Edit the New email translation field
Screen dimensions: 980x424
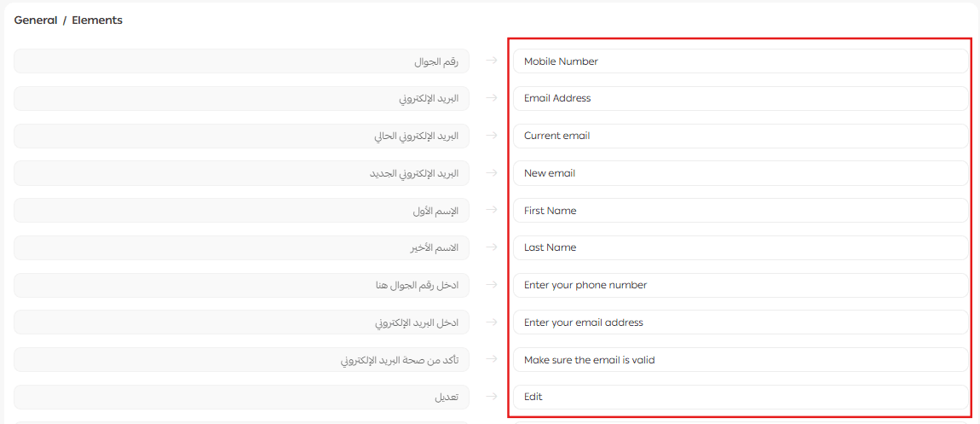(740, 173)
